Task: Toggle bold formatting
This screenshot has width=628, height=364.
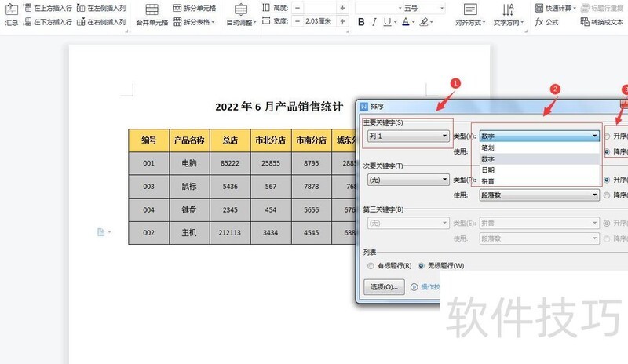Action: (x=361, y=22)
